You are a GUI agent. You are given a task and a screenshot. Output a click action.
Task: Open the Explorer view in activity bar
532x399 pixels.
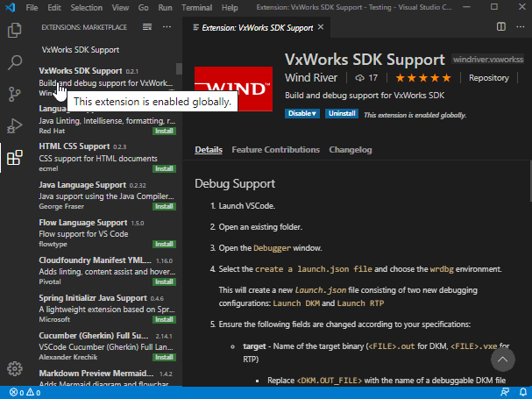click(14, 30)
